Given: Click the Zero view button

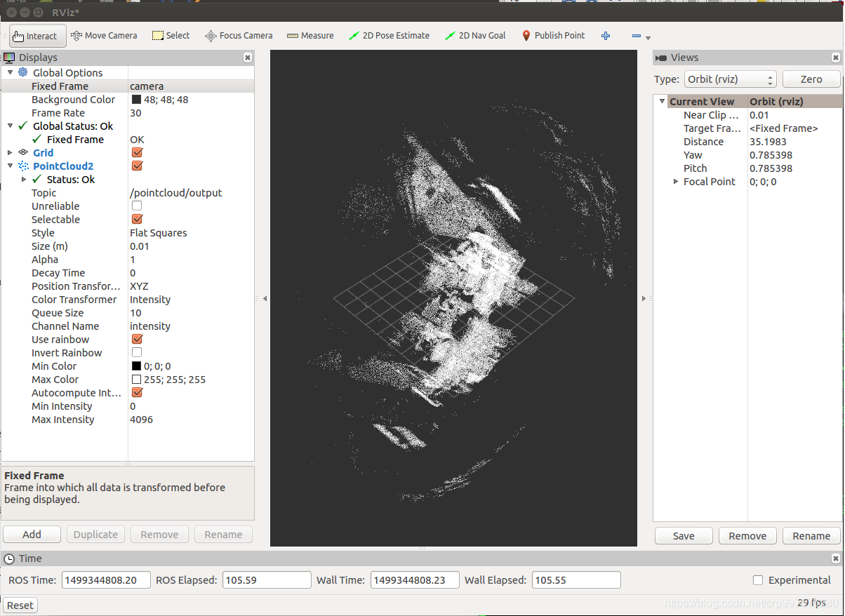Looking at the screenshot, I should coord(811,79).
